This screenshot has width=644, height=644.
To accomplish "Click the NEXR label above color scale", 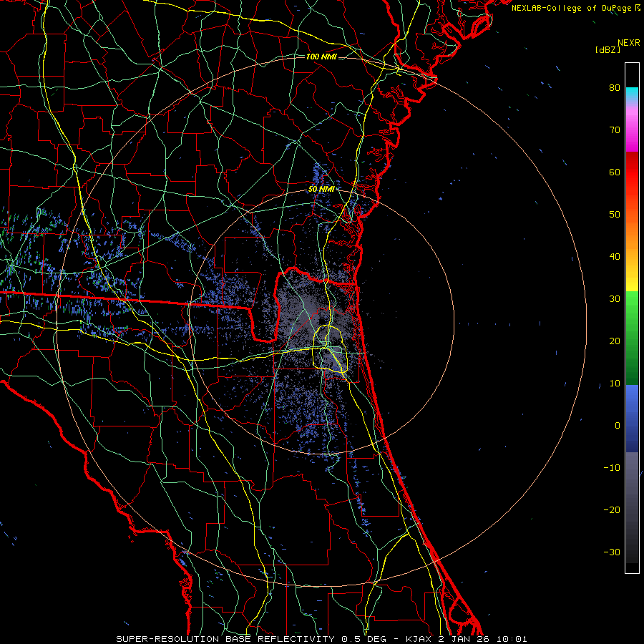I will [x=628, y=43].
